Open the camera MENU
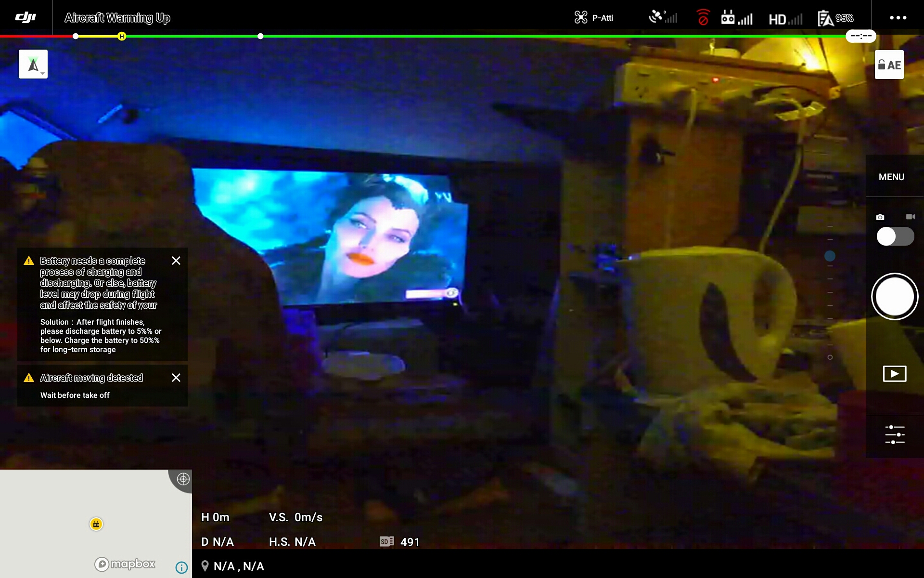The width and height of the screenshot is (924, 578). [891, 177]
